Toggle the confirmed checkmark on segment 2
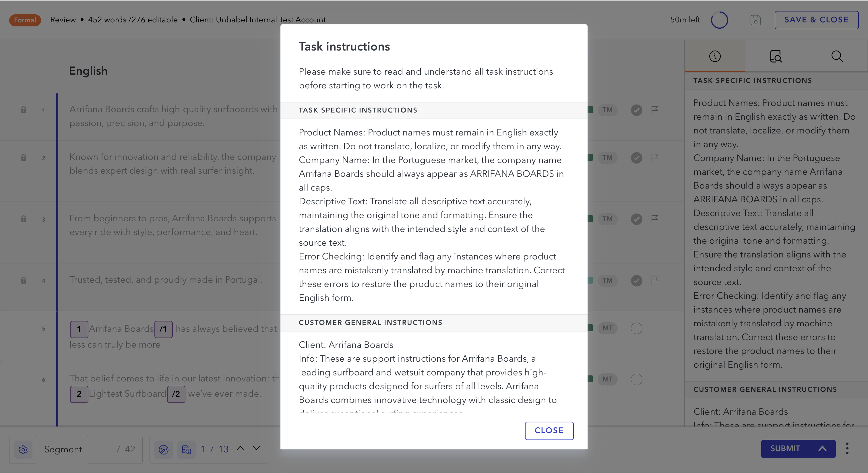This screenshot has width=868, height=473. click(636, 158)
